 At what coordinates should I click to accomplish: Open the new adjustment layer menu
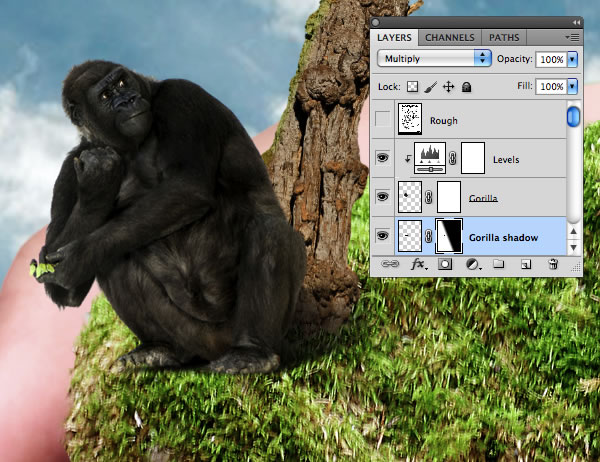coord(473,264)
